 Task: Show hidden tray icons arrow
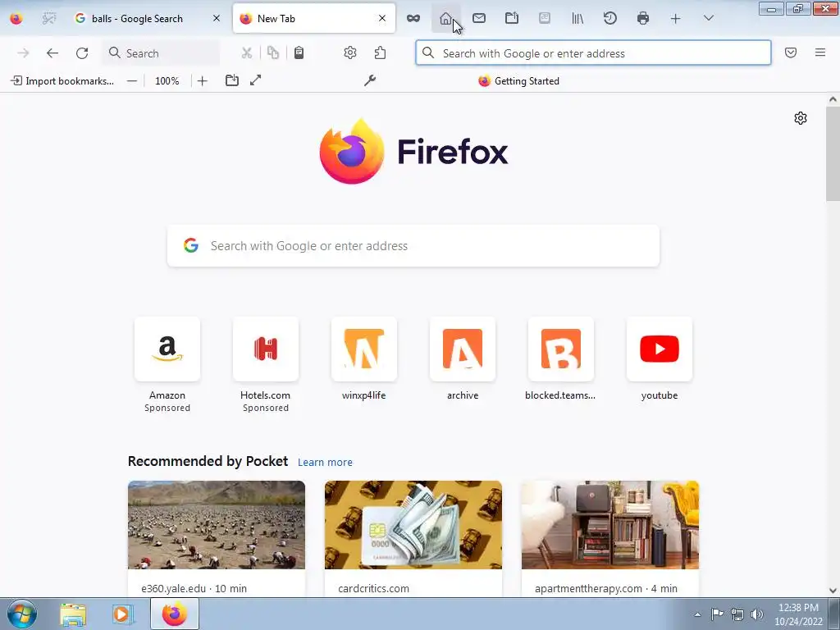pyautogui.click(x=697, y=614)
